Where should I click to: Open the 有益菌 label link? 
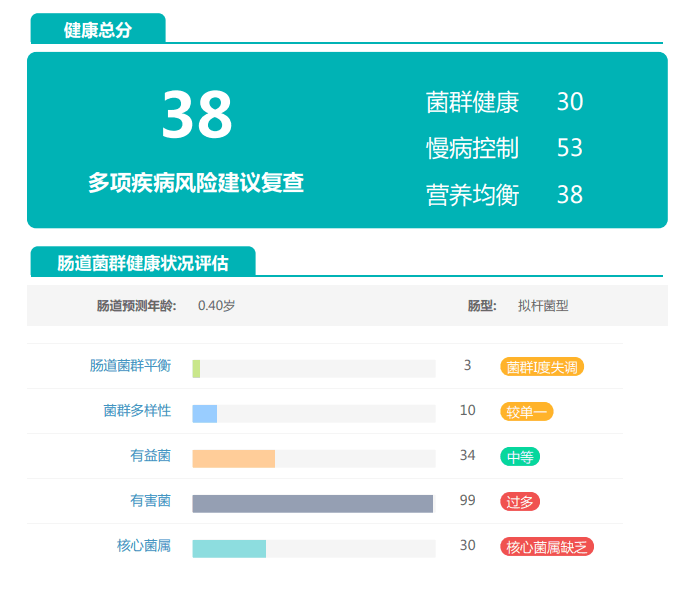point(150,456)
